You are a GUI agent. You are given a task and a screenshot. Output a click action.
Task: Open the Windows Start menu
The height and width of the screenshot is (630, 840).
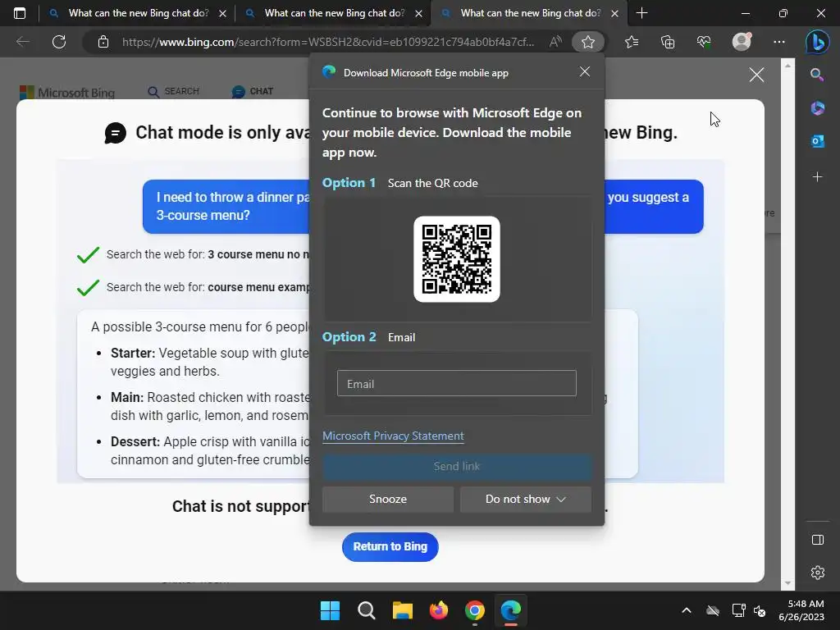coord(330,610)
